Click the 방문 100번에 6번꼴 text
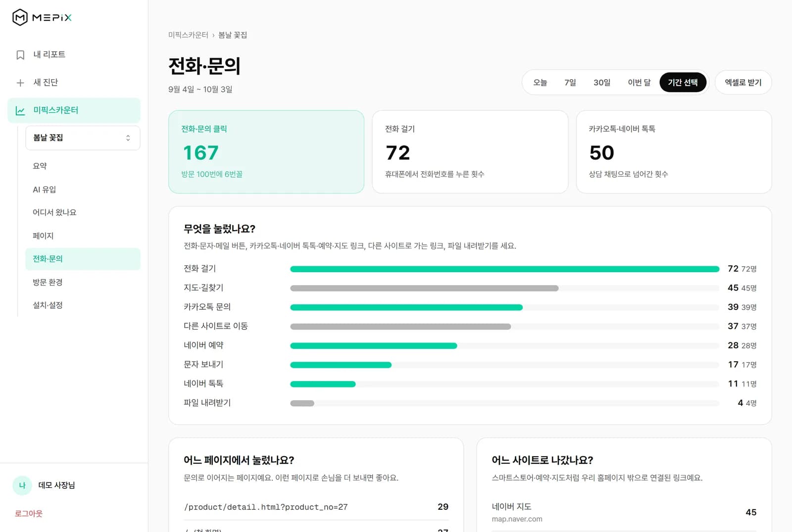 (212, 174)
